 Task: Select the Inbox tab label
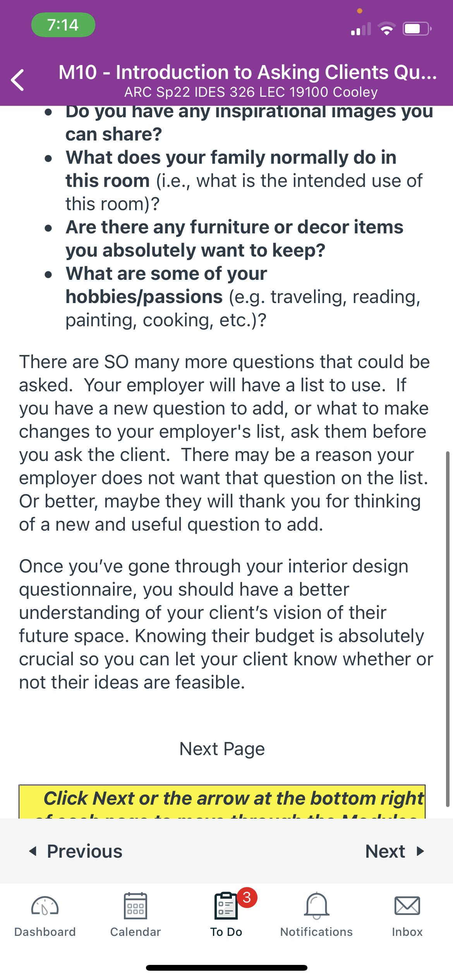click(x=407, y=932)
